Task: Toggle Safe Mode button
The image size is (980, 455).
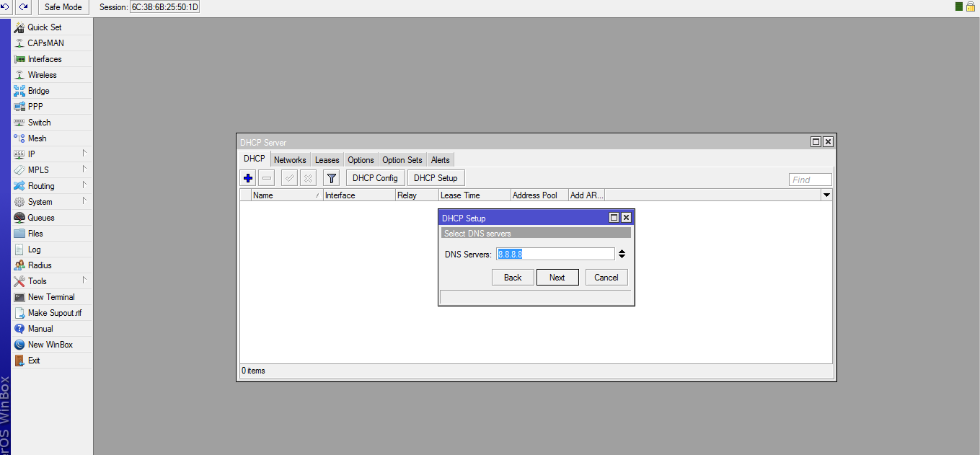Action: 63,7
